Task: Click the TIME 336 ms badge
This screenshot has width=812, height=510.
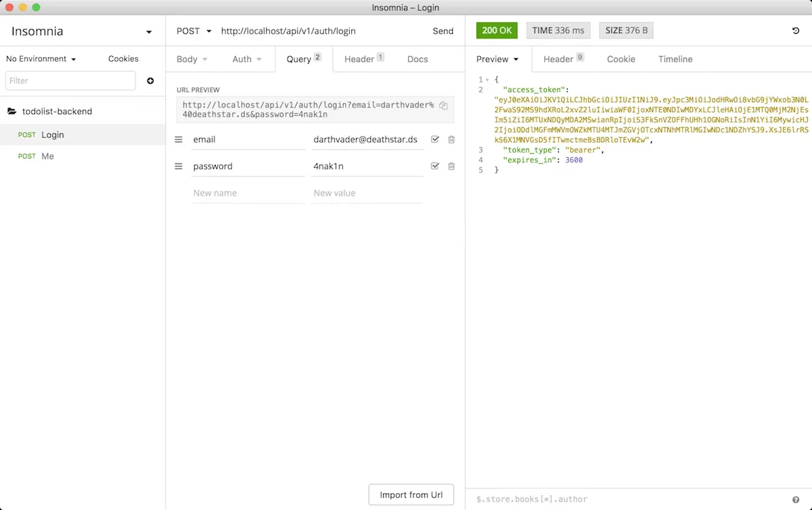Action: coord(558,30)
